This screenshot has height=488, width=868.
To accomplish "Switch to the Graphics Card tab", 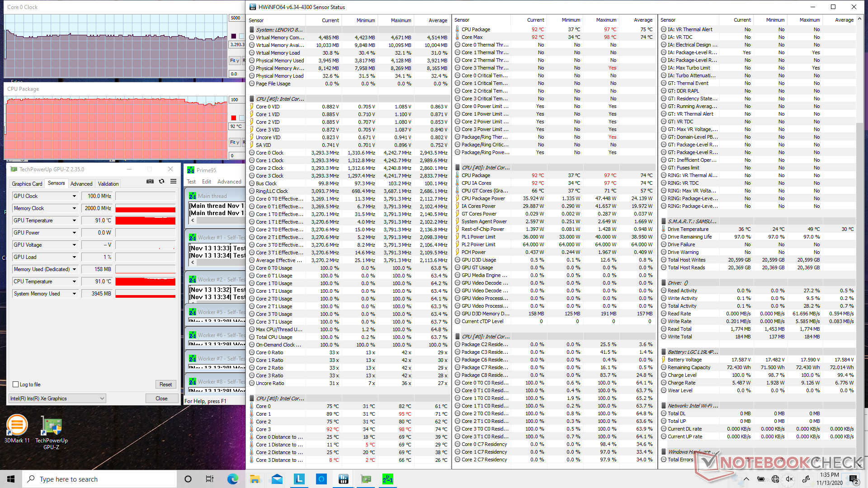I will tap(27, 184).
